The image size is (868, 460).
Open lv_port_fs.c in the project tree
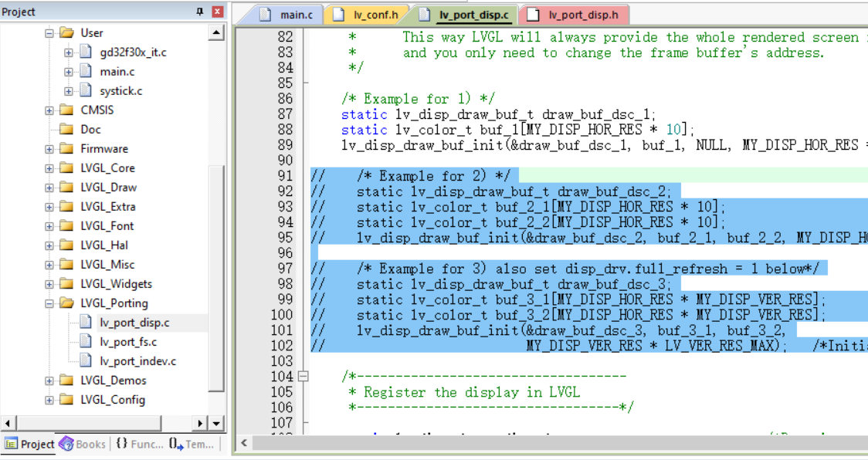(x=128, y=342)
